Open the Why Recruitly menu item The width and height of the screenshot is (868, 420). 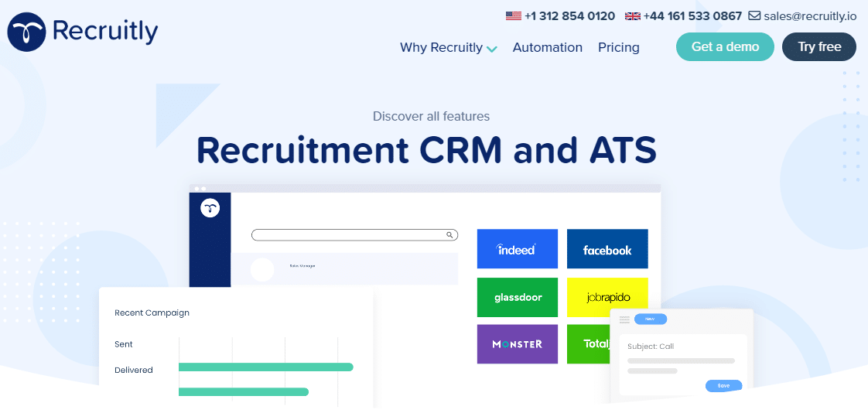(441, 48)
